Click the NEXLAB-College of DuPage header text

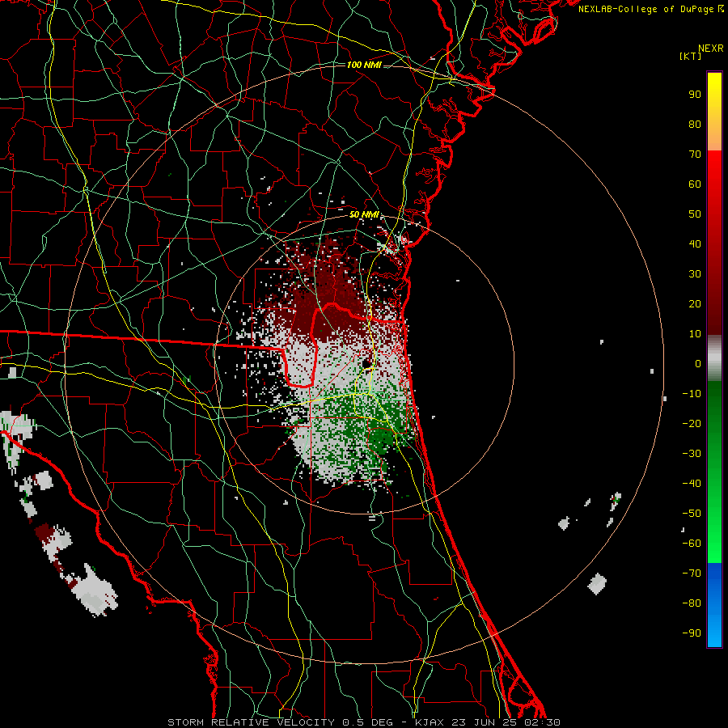pos(650,9)
